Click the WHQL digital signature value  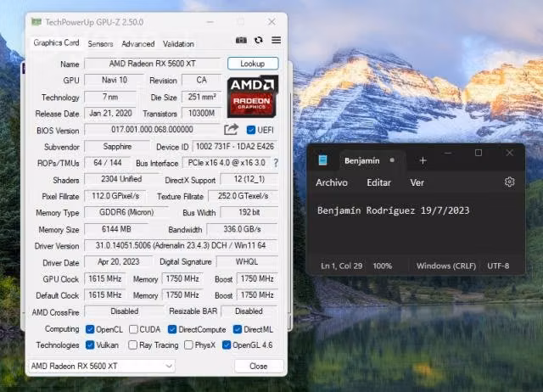coord(247,262)
